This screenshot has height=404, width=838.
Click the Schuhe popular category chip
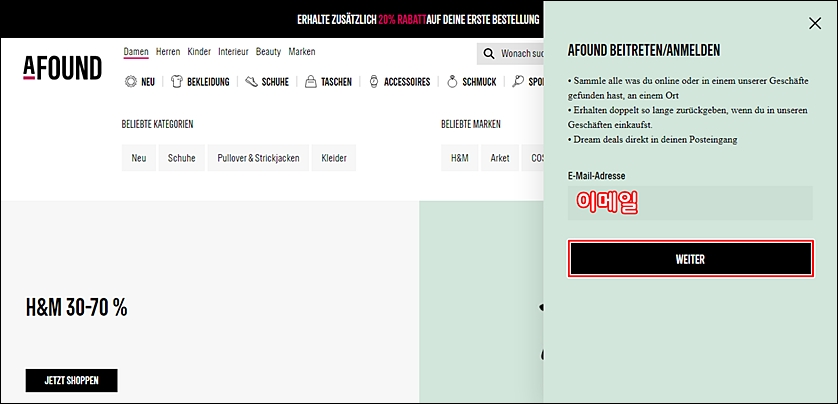182,158
